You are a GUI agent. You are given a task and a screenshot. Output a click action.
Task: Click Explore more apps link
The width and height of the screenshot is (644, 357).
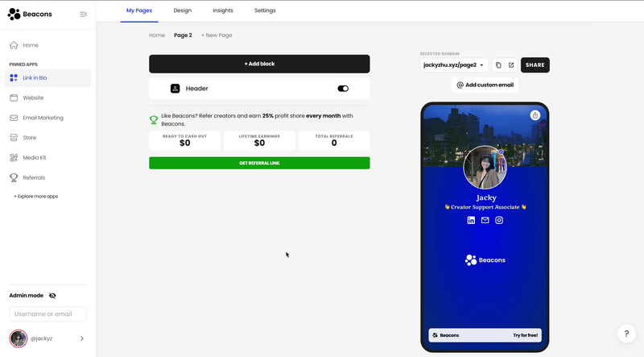(x=36, y=197)
